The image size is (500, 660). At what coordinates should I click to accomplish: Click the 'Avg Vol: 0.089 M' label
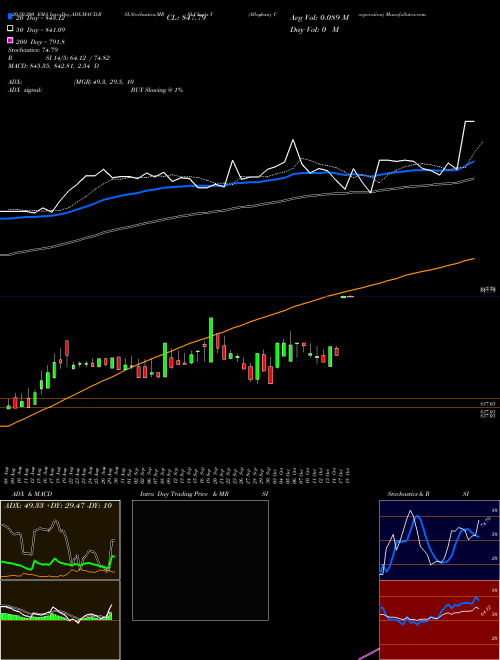(319, 18)
